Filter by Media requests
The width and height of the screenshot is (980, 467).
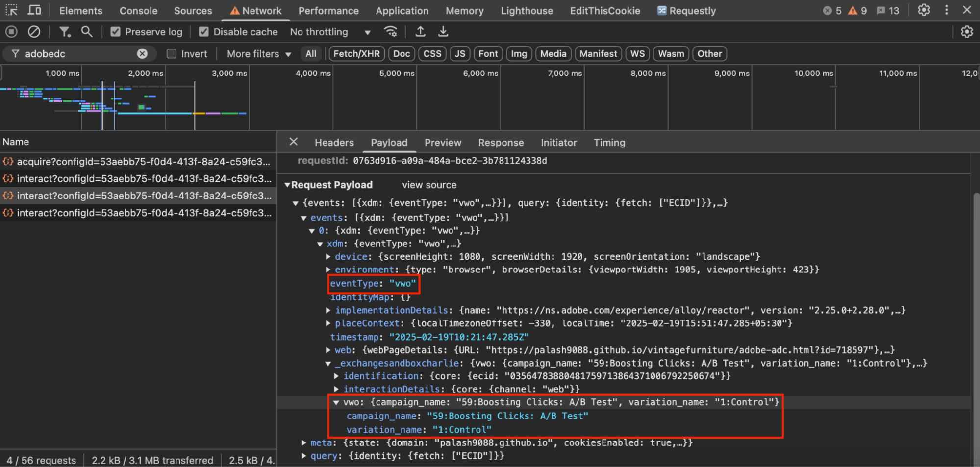(x=553, y=54)
